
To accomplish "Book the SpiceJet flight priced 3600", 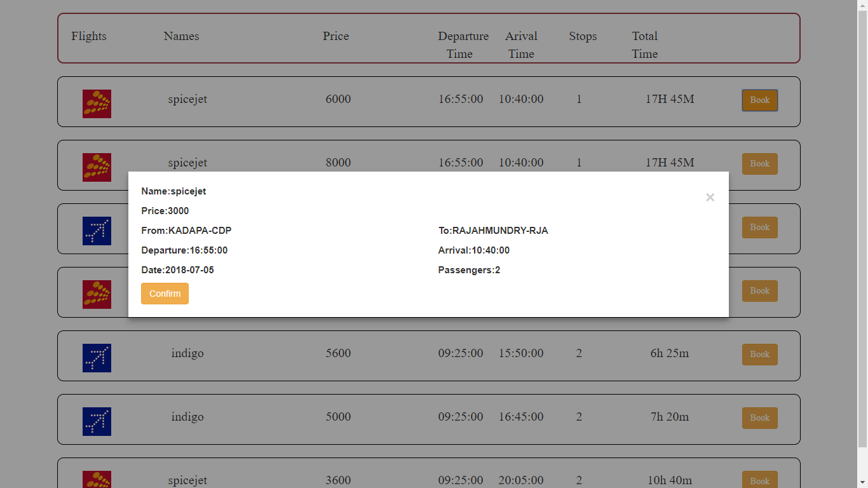I will coord(759,480).
